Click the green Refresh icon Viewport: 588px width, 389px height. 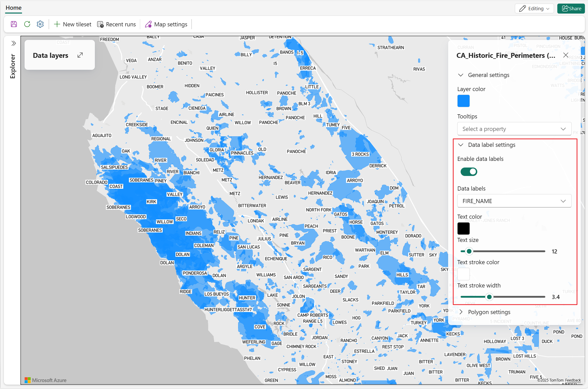(x=27, y=24)
